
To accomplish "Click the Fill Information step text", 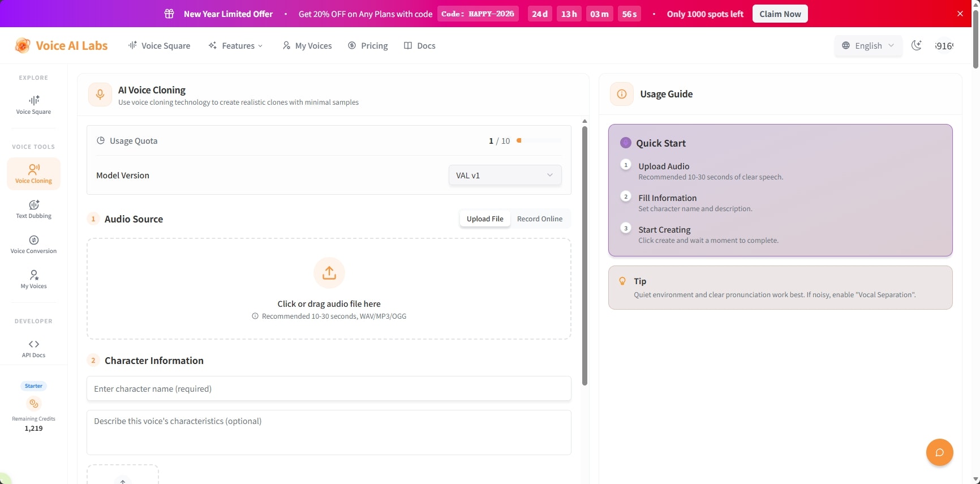I will pyautogui.click(x=668, y=198).
